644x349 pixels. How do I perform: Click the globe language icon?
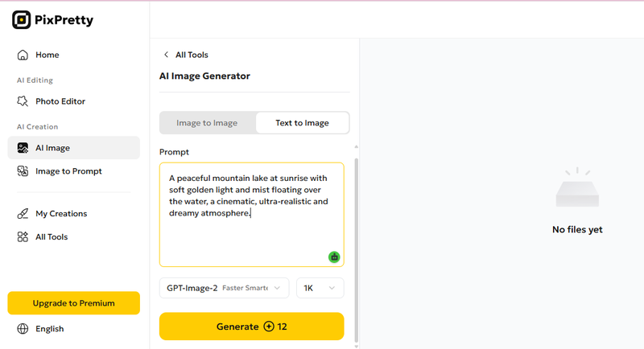click(23, 329)
